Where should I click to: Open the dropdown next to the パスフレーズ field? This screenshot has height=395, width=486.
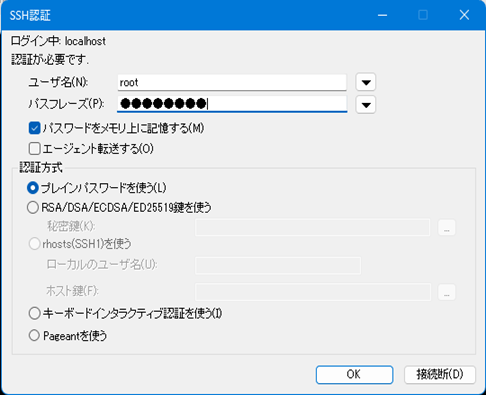tap(366, 105)
